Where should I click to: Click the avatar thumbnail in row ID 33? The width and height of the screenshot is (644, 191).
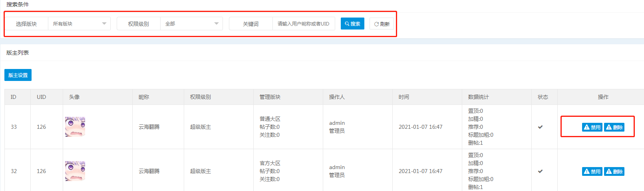75,127
